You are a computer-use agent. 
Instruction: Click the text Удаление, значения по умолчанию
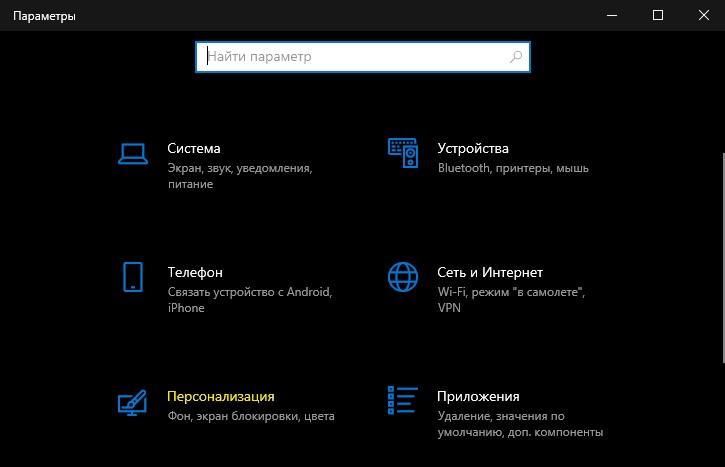[520, 424]
